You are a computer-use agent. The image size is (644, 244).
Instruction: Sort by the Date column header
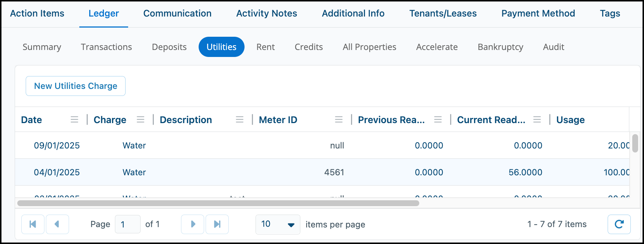click(x=32, y=120)
